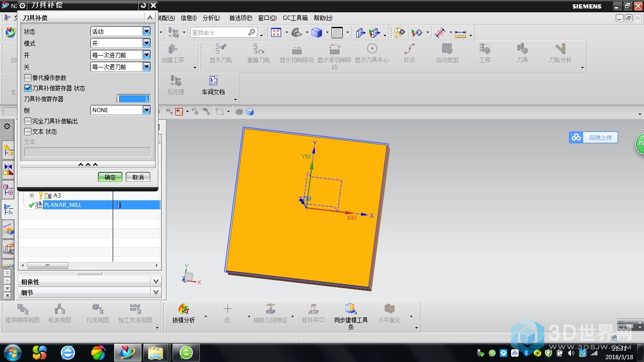Click the 取消 cancel button
Viewport: 644px width, 362px height.
(138, 177)
